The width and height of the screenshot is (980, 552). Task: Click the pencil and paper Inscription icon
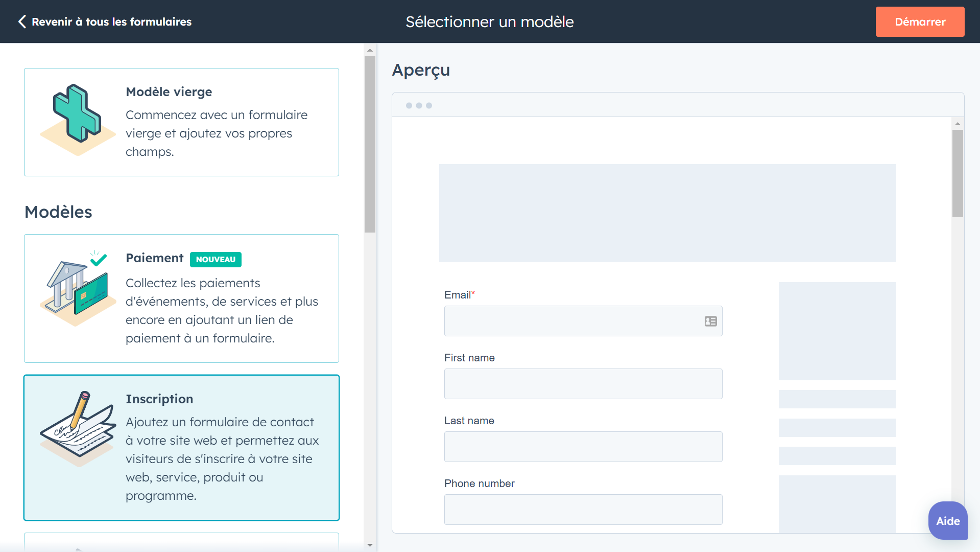(x=78, y=428)
